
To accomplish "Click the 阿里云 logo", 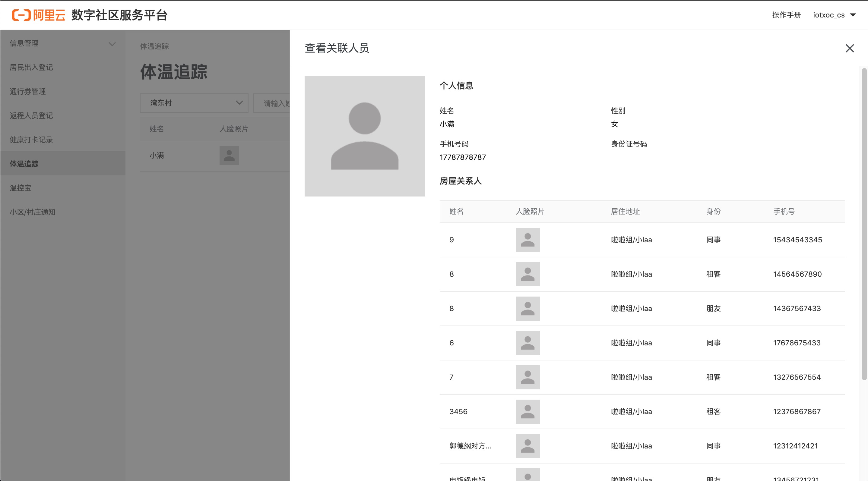I will pyautogui.click(x=38, y=15).
